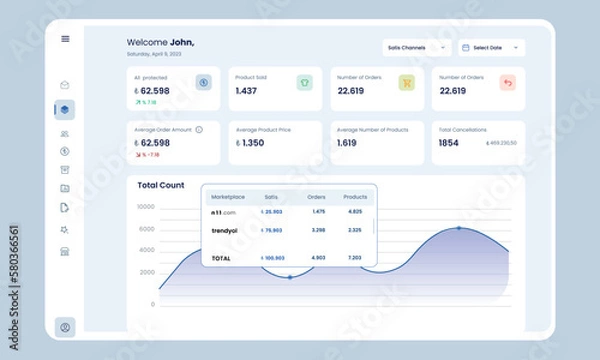This screenshot has width=600, height=360.
Task: Open the user profile icon at the sidebar bottom
Action: (65, 327)
